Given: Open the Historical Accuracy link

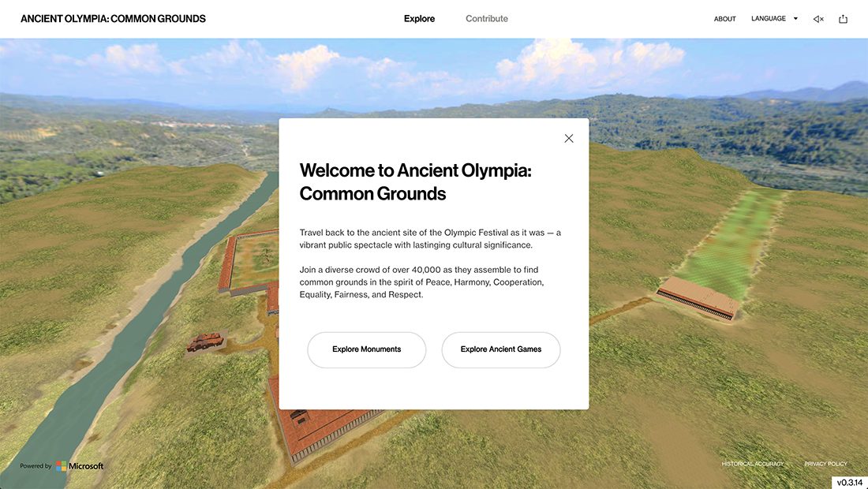Looking at the screenshot, I should [752, 464].
